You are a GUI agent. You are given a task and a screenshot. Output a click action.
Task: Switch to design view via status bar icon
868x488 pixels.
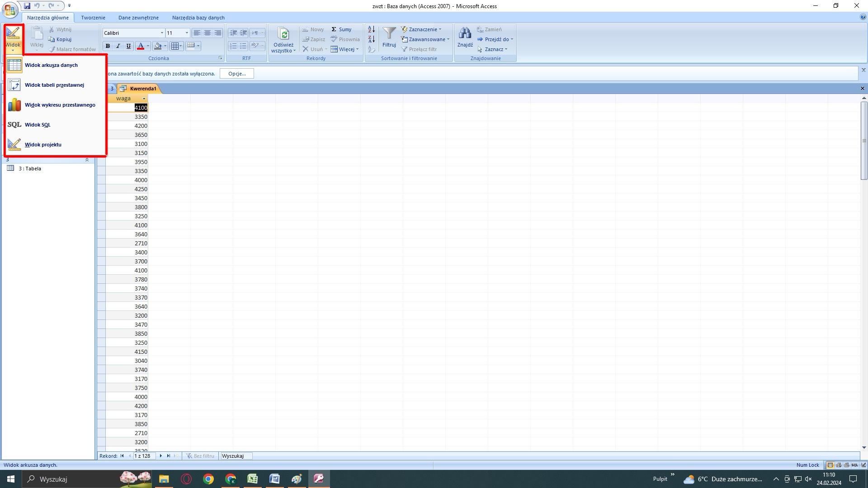[x=863, y=465]
